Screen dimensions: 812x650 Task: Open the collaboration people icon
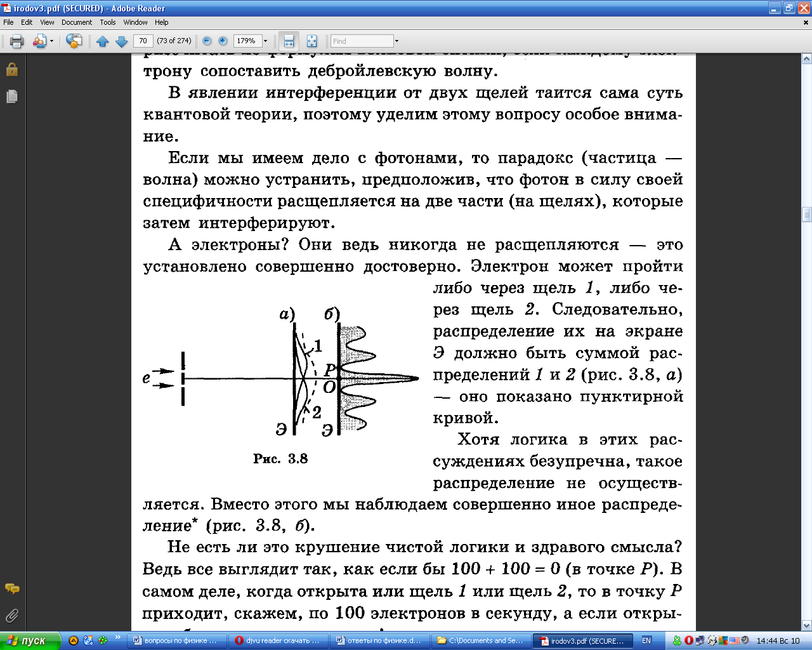coord(39,41)
